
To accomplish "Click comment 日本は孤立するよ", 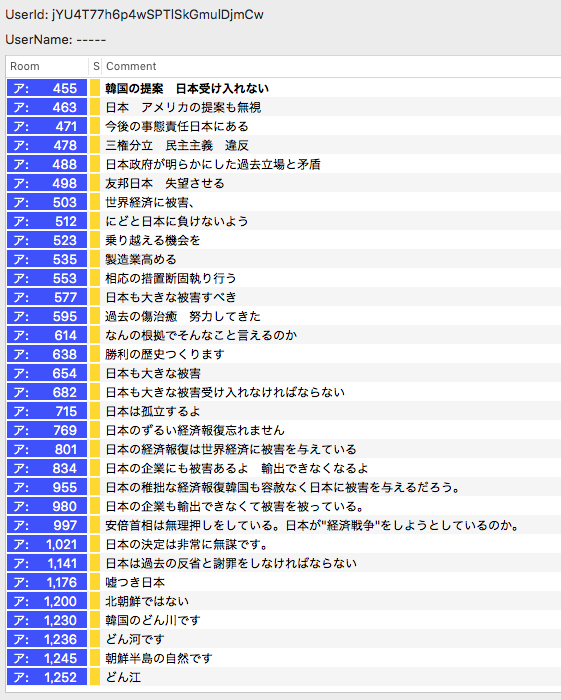I will pos(153,411).
